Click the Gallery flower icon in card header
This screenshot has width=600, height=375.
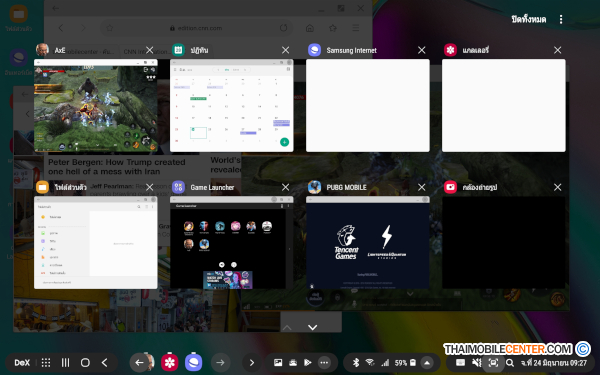[x=450, y=50]
